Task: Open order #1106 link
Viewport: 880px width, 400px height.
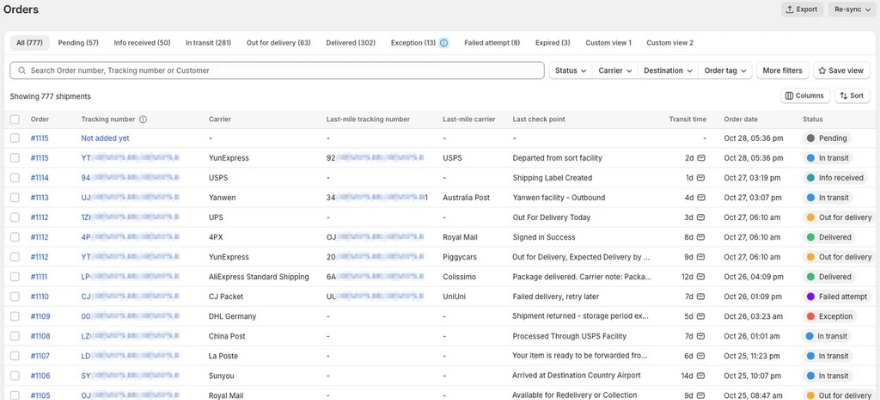Action: 40,375
